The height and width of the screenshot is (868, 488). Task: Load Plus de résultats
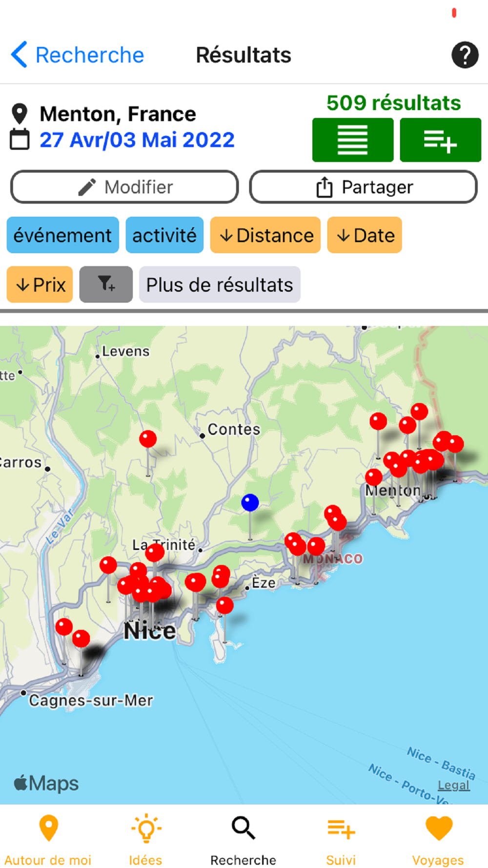point(220,285)
